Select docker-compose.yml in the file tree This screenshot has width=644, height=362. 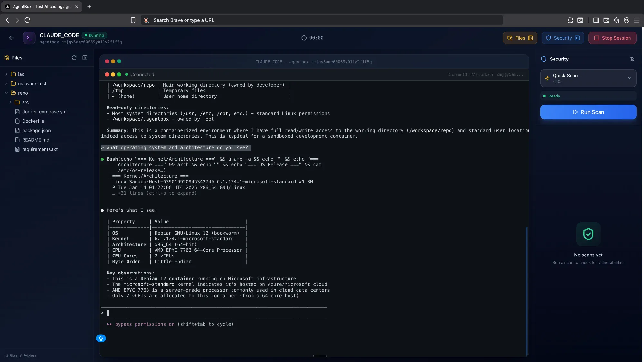pyautogui.click(x=45, y=112)
